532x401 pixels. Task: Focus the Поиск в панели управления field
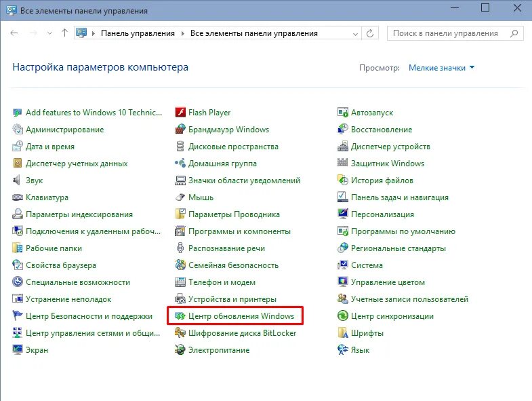455,33
